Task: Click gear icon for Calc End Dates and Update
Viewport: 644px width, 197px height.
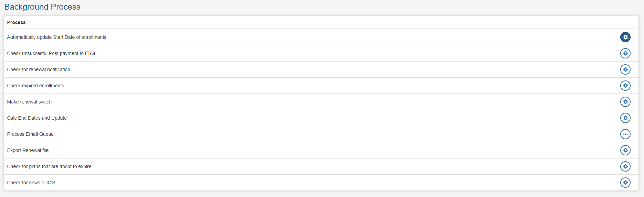Action: 625,118
